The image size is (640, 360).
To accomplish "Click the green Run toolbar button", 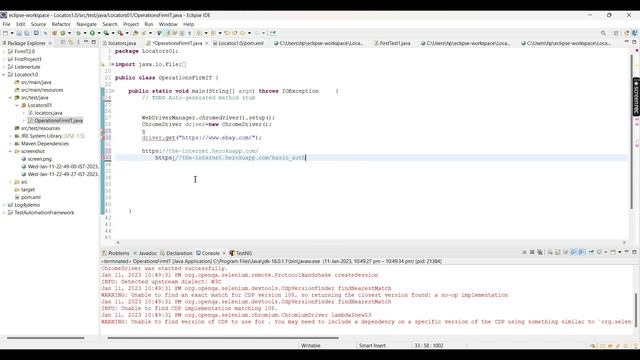I will pos(92,33).
